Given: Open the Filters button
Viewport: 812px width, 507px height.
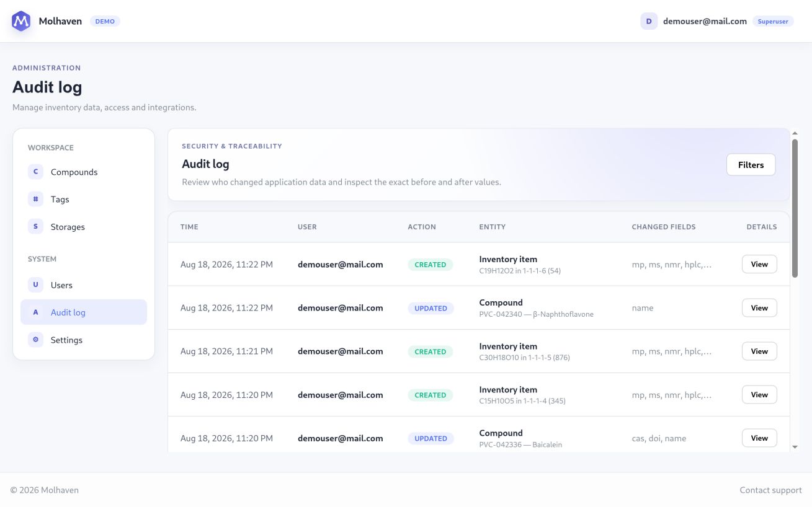Looking at the screenshot, I should tap(751, 165).
